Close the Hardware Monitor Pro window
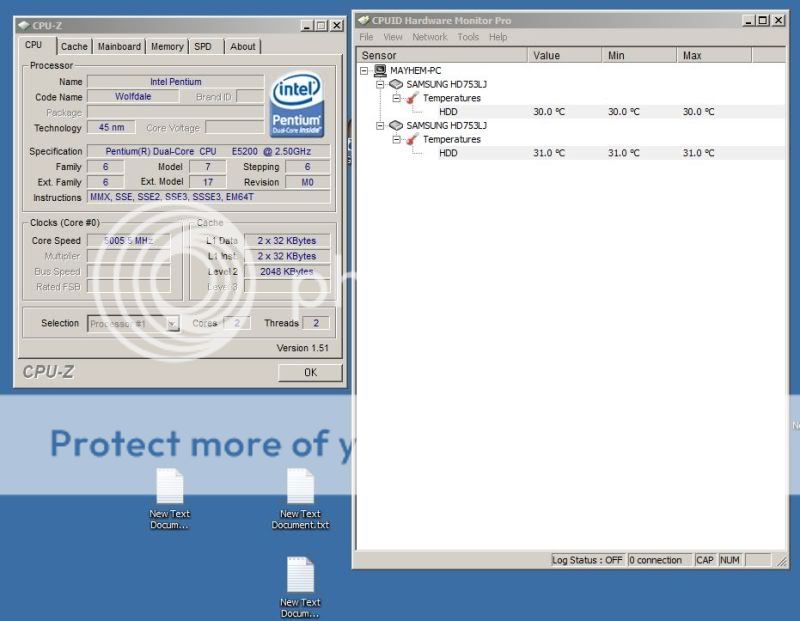This screenshot has height=621, width=800. (779, 20)
